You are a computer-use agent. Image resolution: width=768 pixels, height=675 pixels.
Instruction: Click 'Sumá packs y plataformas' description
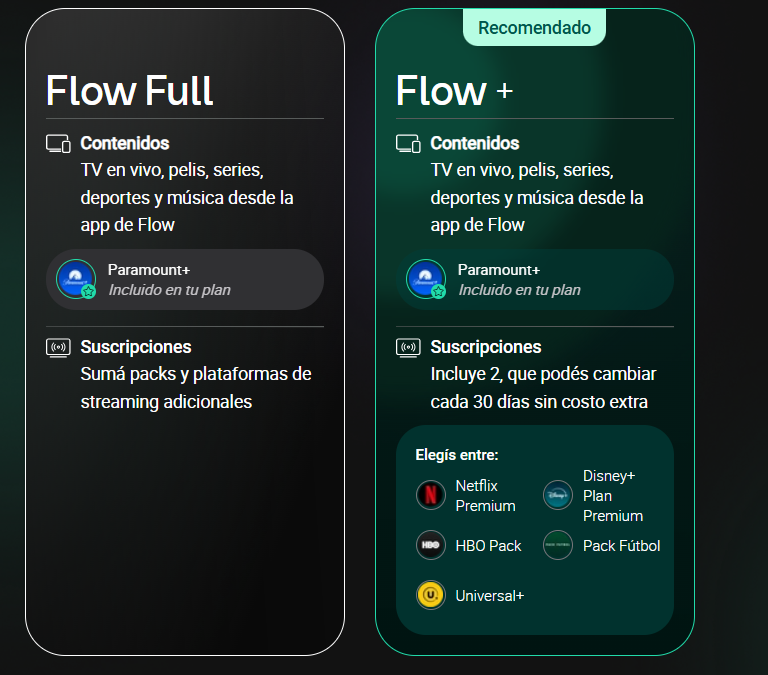click(x=196, y=388)
